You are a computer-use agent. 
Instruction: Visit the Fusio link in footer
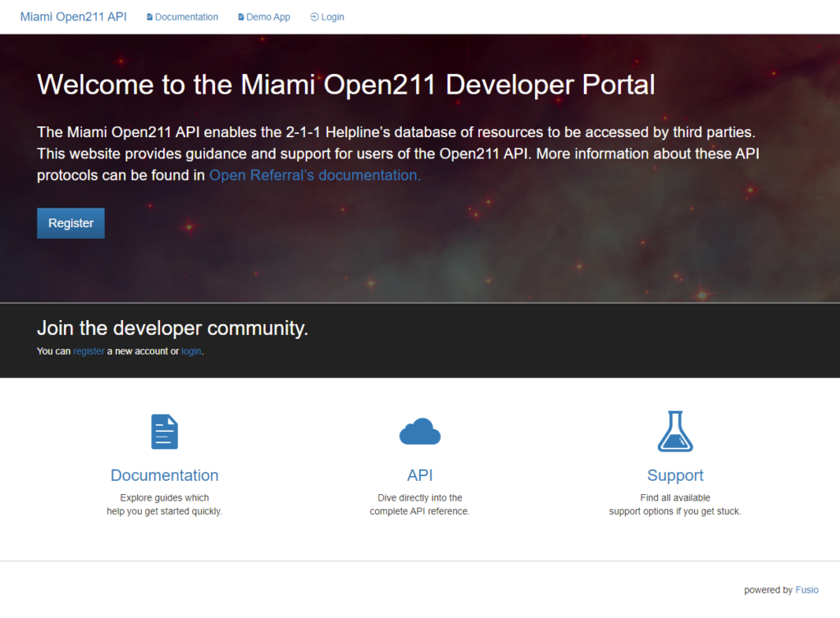tap(807, 590)
